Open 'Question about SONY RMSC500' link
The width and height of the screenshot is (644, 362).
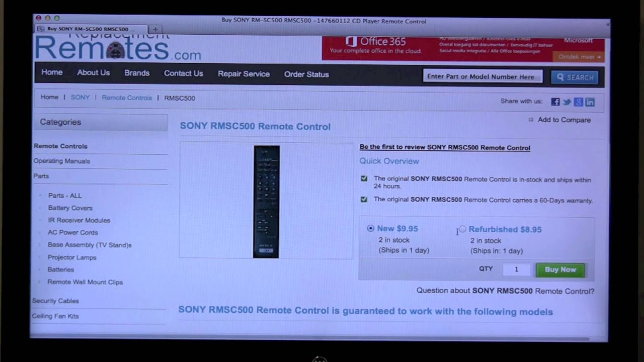(x=505, y=291)
